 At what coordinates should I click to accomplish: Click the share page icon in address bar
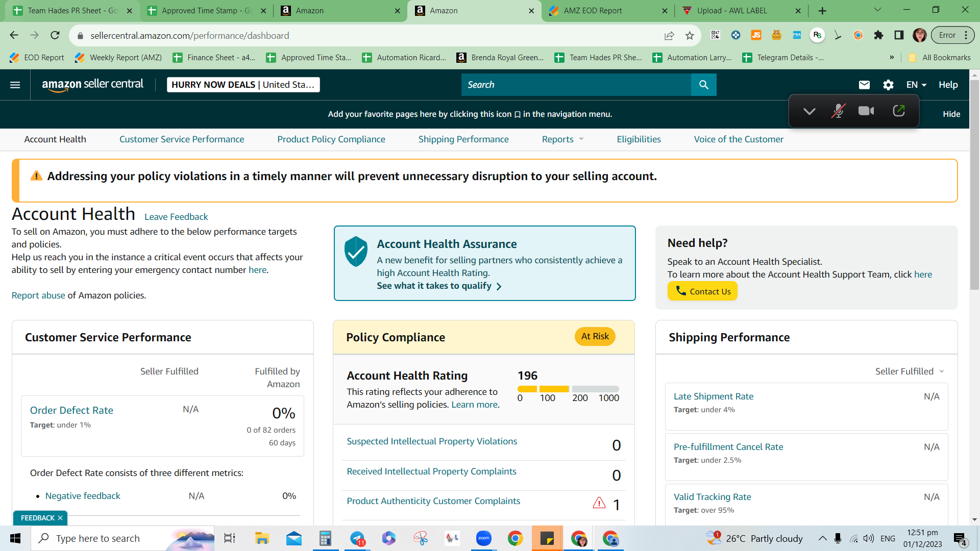pos(669,35)
